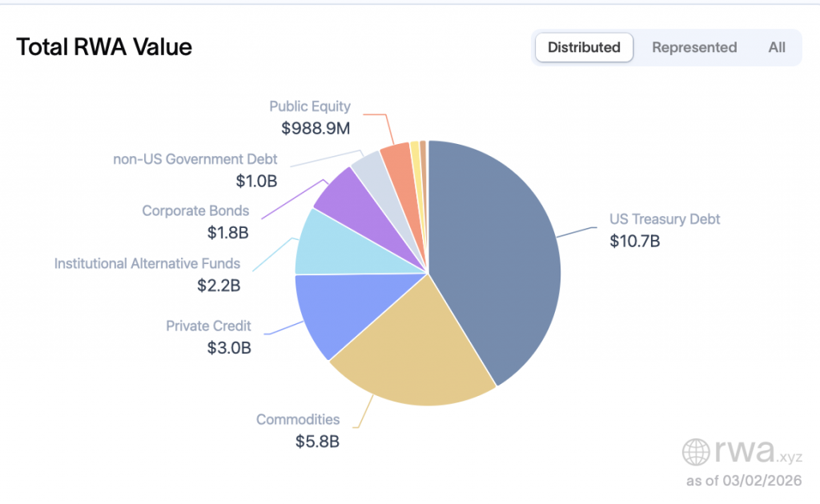This screenshot has height=504, width=820.
Task: Click the Total RWA Value heading
Action: pyautogui.click(x=104, y=47)
